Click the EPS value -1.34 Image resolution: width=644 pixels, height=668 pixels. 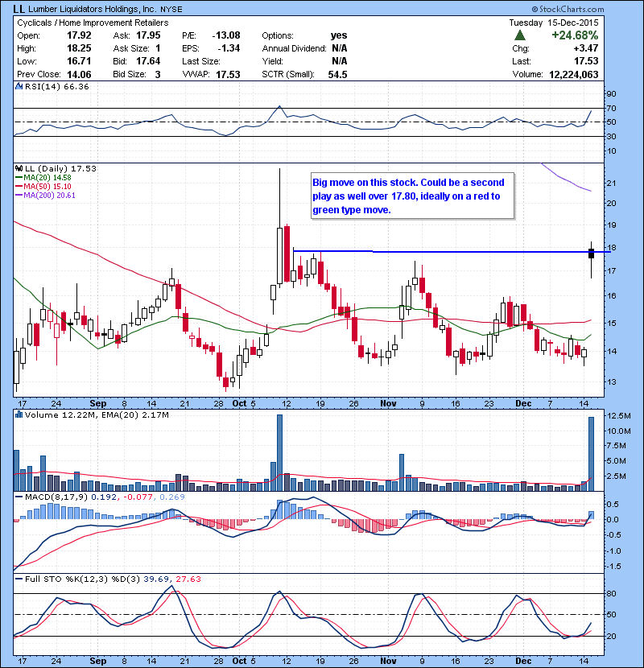(229, 48)
